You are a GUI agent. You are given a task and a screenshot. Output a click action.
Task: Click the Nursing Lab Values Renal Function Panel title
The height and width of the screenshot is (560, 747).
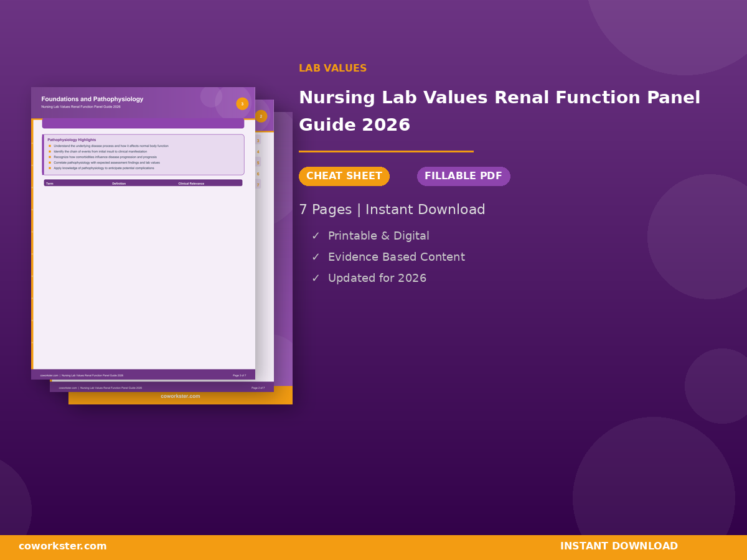499,111
